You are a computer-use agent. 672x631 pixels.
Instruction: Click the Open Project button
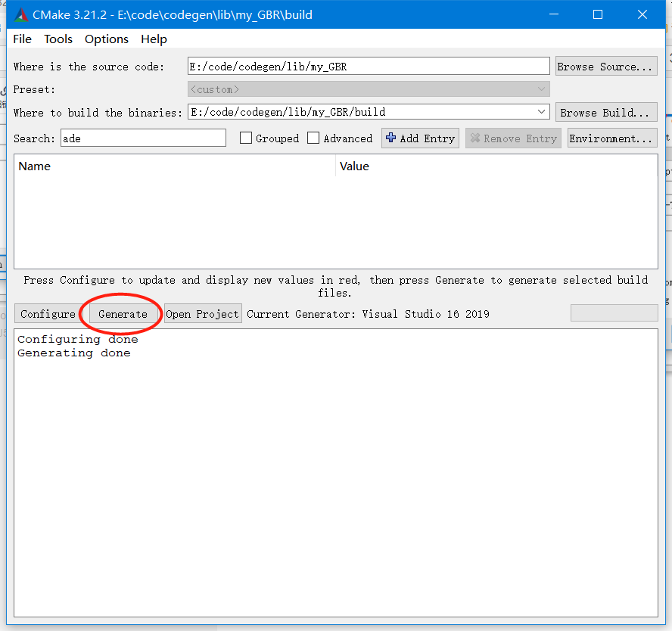click(x=202, y=312)
